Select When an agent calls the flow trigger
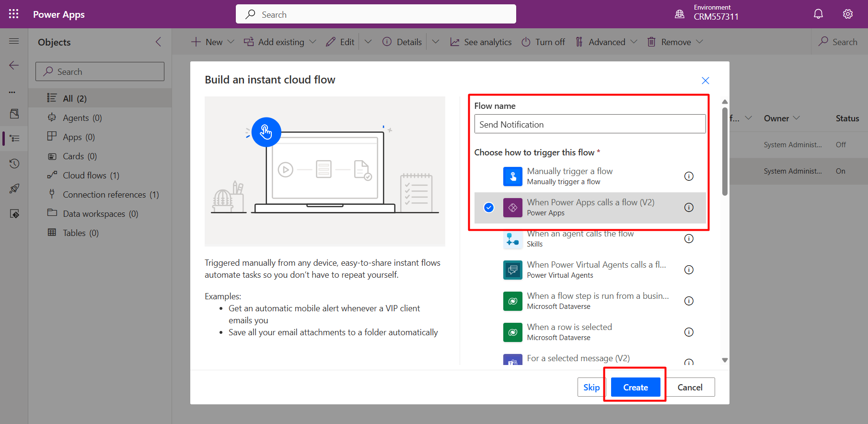Image resolution: width=868 pixels, height=424 pixels. tap(590, 238)
